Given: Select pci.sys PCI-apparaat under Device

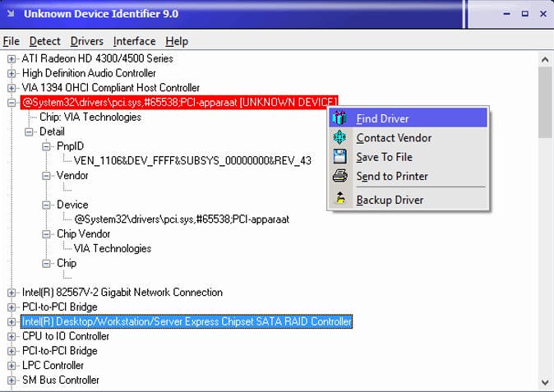Looking at the screenshot, I should [182, 219].
